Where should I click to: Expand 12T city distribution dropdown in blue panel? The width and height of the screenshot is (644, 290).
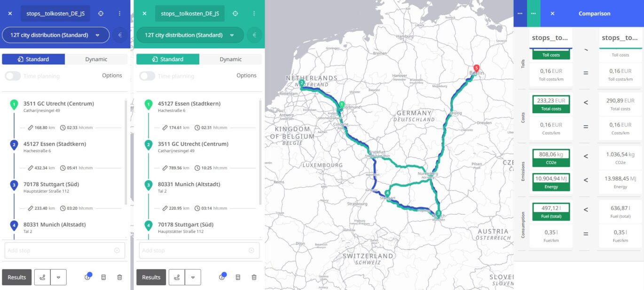pos(97,35)
